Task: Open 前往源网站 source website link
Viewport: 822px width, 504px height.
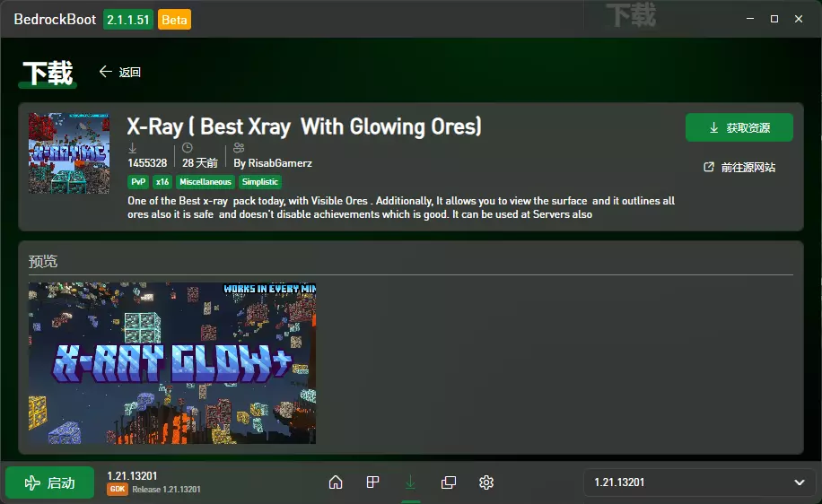Action: (739, 167)
